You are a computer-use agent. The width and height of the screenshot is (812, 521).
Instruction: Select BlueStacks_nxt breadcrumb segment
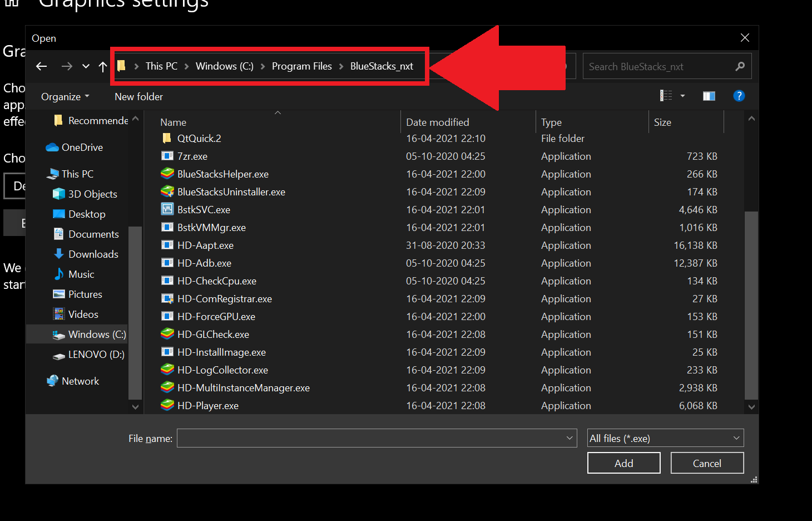click(382, 66)
